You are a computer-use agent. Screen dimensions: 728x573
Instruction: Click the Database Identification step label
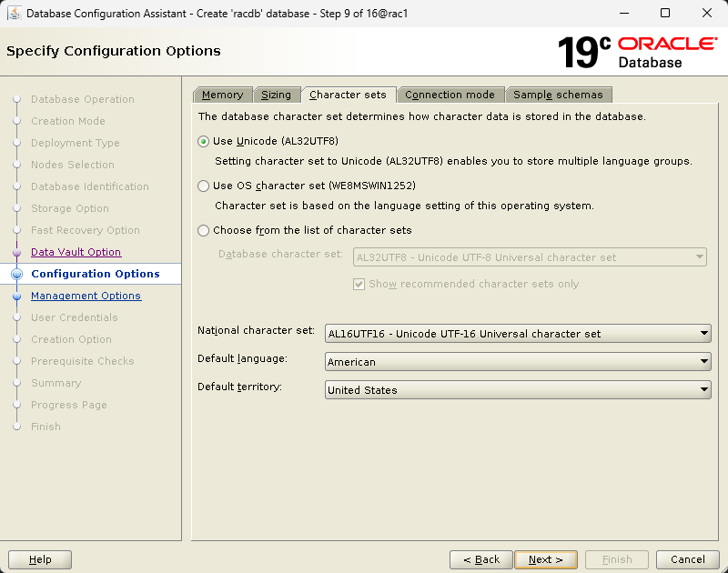coord(90,186)
